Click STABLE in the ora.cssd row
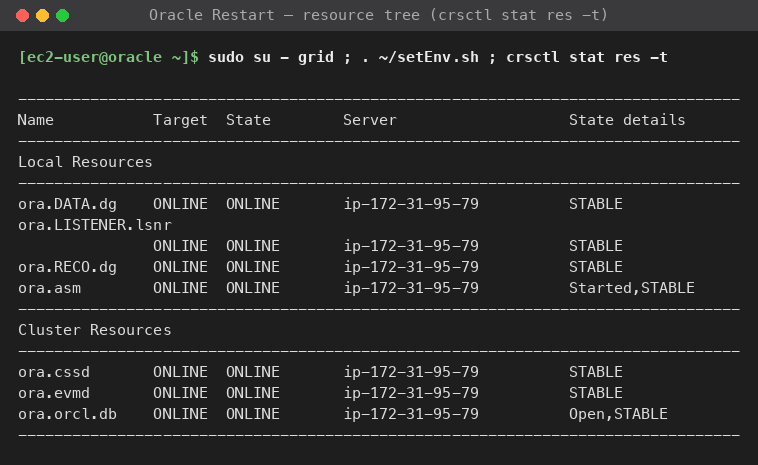Image resolution: width=758 pixels, height=465 pixels. coord(596,372)
